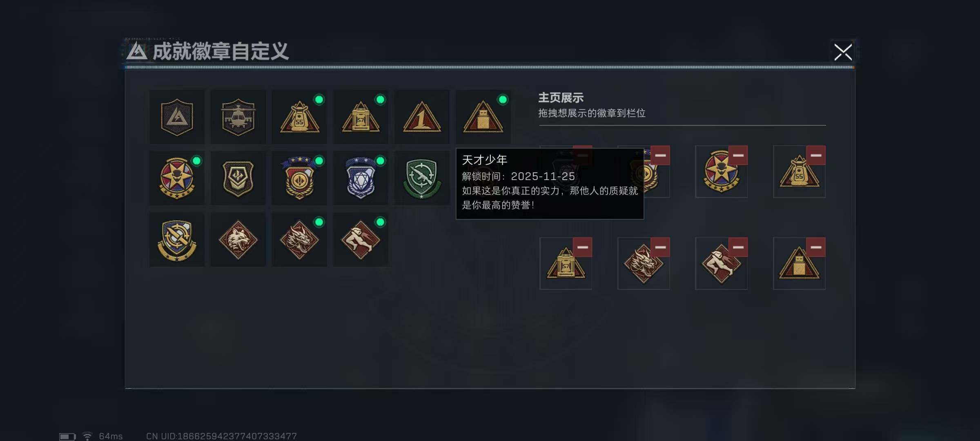The height and width of the screenshot is (441, 980).
Task: Select the white wolf diamond badge
Action: pyautogui.click(x=238, y=240)
